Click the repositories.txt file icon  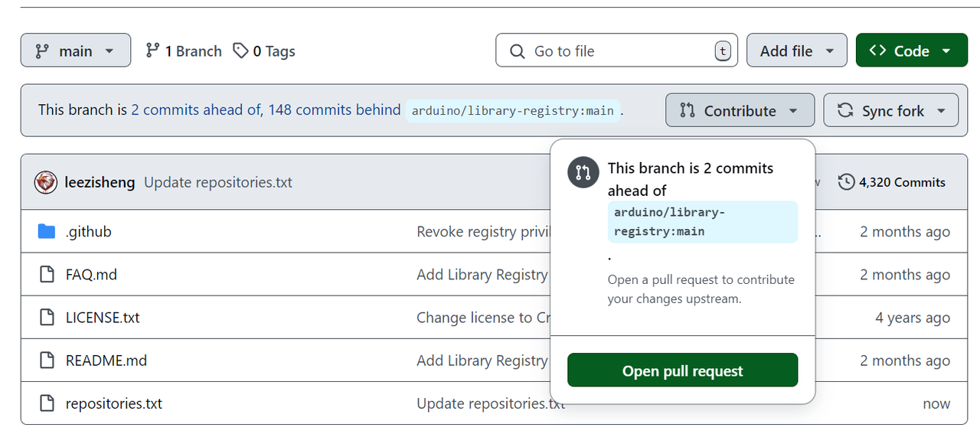[x=47, y=403]
